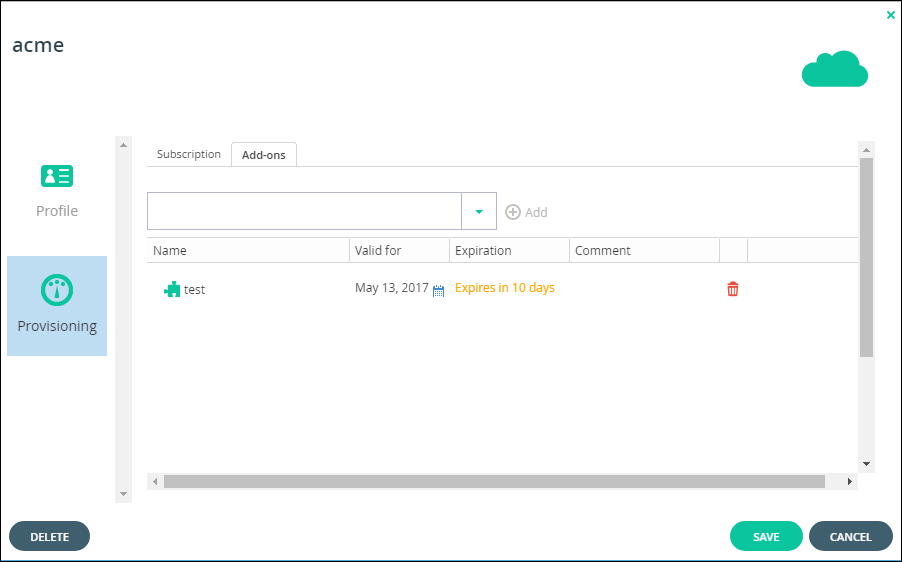The height and width of the screenshot is (562, 902).
Task: Delete the test add-on with trash icon
Action: click(x=732, y=289)
